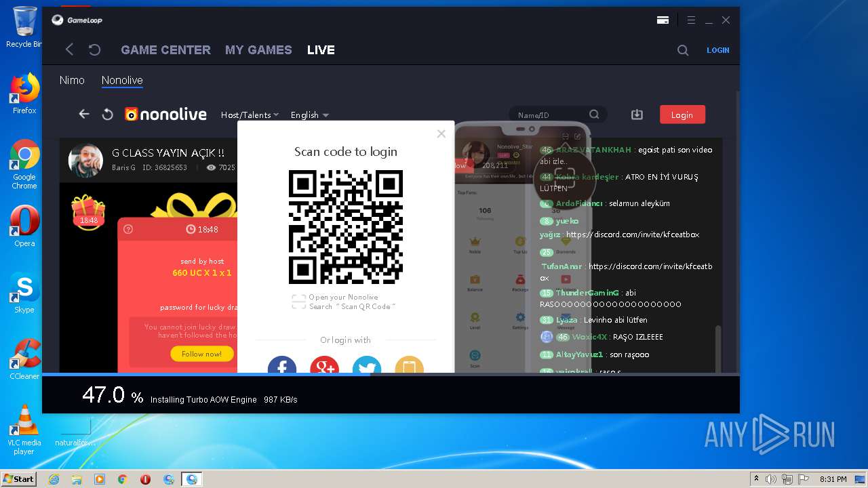Login with mobile phone icon
The height and width of the screenshot is (488, 868).
409,365
